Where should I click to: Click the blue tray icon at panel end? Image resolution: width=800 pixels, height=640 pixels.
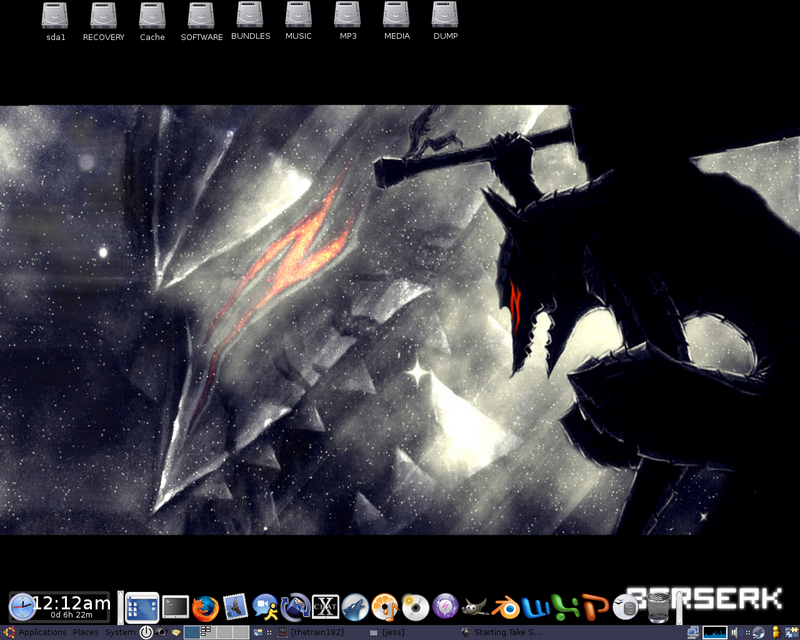coord(791,633)
